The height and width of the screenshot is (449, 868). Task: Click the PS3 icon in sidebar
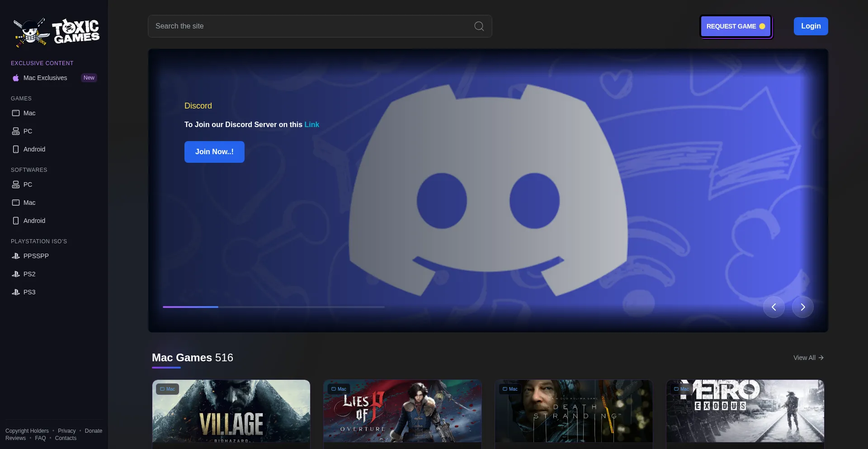click(15, 292)
